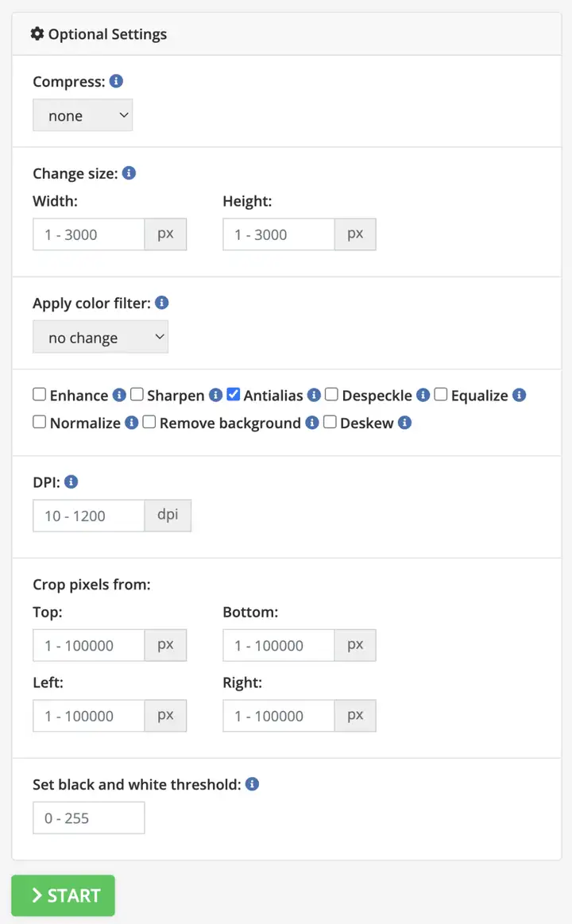Expand the color filter no change dropdown
Screen dimensions: 572x924
(100, 337)
